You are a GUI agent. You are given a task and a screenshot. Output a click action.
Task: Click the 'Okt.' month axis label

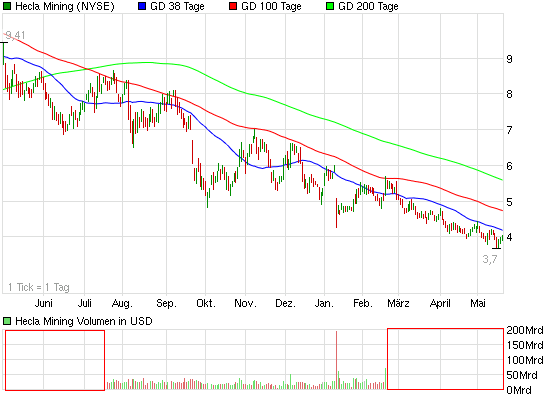coord(206,303)
